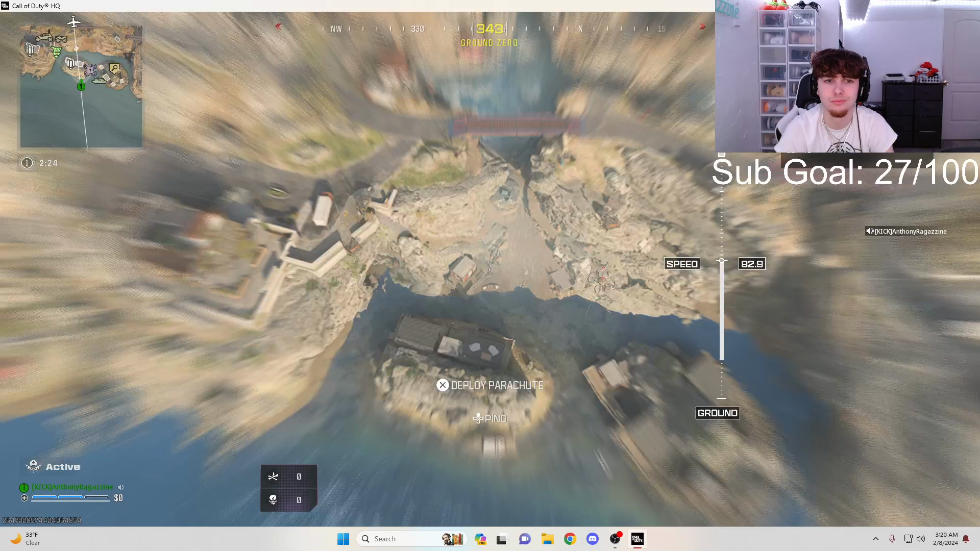The image size is (980, 551).
Task: Click the skull kills counter icon
Action: pyautogui.click(x=273, y=499)
